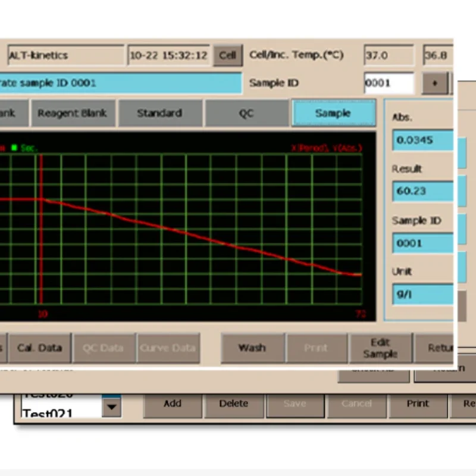Click the Add button
This screenshot has width=476, height=476.
coord(173,403)
